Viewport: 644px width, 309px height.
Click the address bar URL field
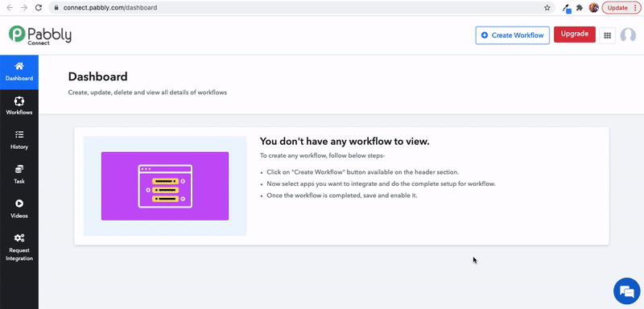pyautogui.click(x=302, y=8)
